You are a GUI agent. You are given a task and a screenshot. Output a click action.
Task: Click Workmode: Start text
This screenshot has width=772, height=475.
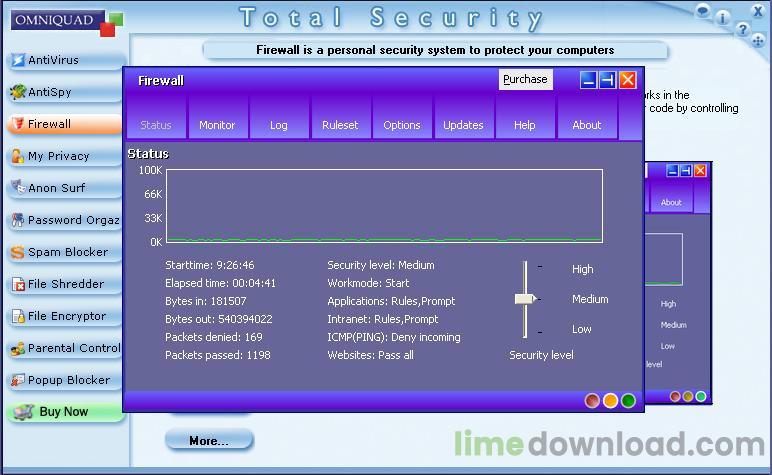tap(368, 283)
